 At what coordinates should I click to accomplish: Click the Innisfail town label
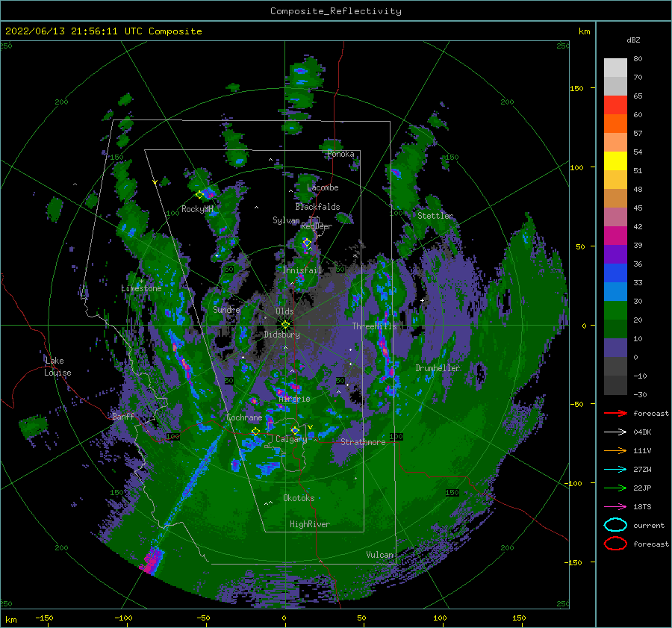302,270
